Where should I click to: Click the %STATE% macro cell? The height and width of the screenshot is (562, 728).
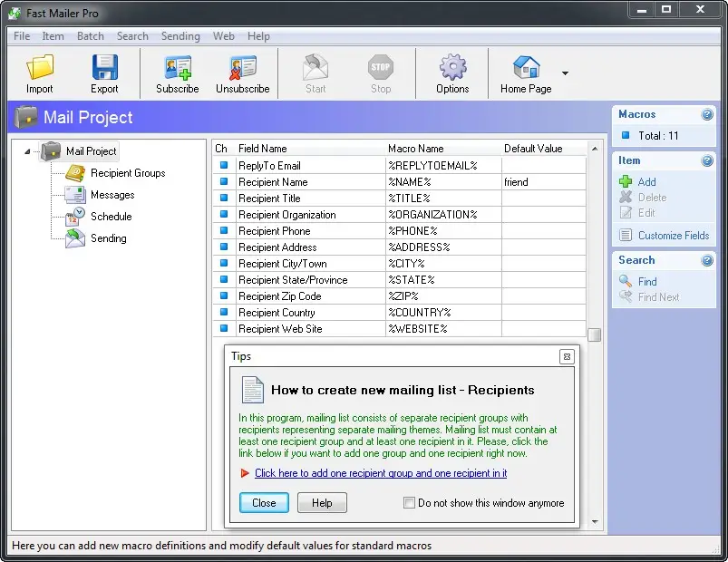[443, 280]
